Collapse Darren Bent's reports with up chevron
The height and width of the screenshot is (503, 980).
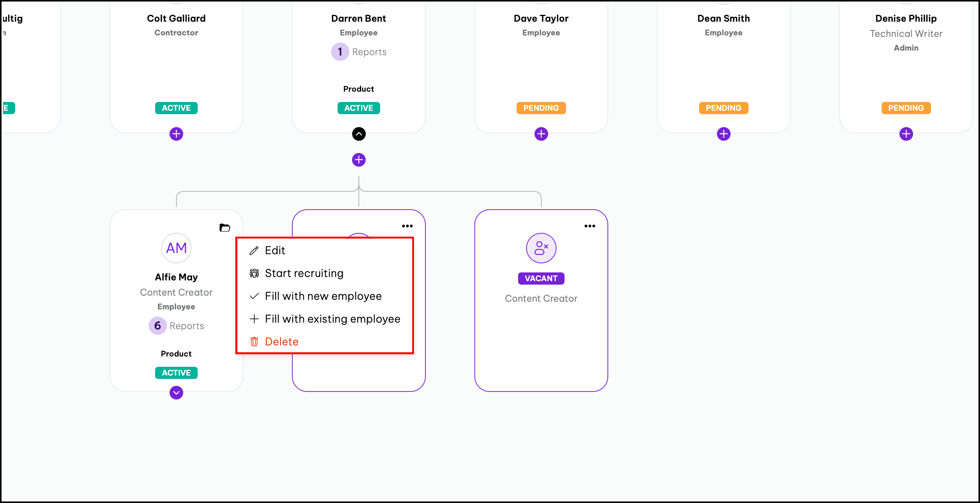click(358, 134)
